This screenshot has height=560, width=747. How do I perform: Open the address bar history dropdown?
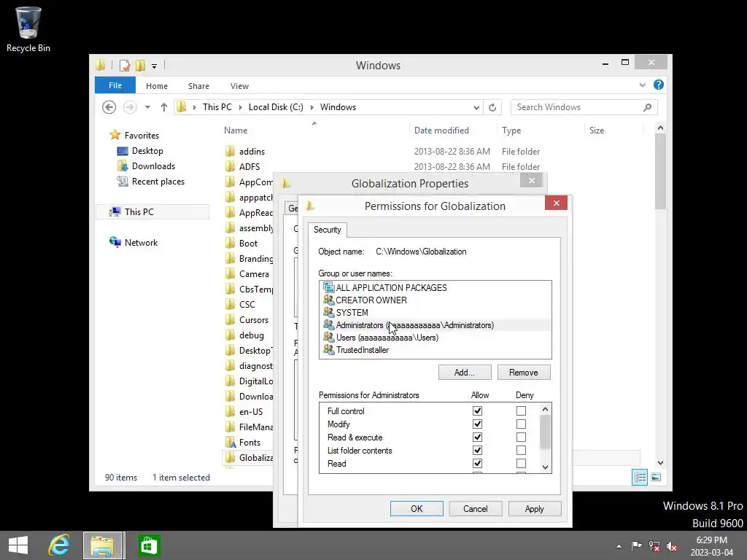[x=476, y=108]
